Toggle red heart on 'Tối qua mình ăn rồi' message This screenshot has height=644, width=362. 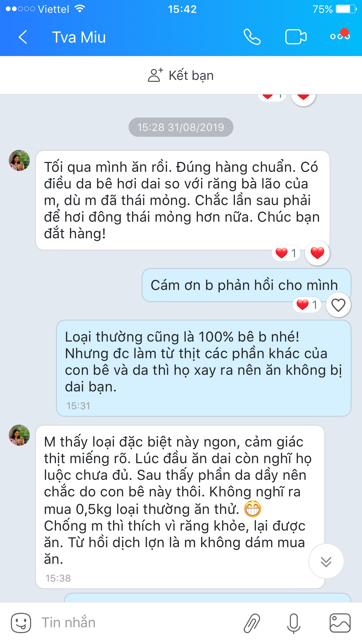click(x=317, y=253)
